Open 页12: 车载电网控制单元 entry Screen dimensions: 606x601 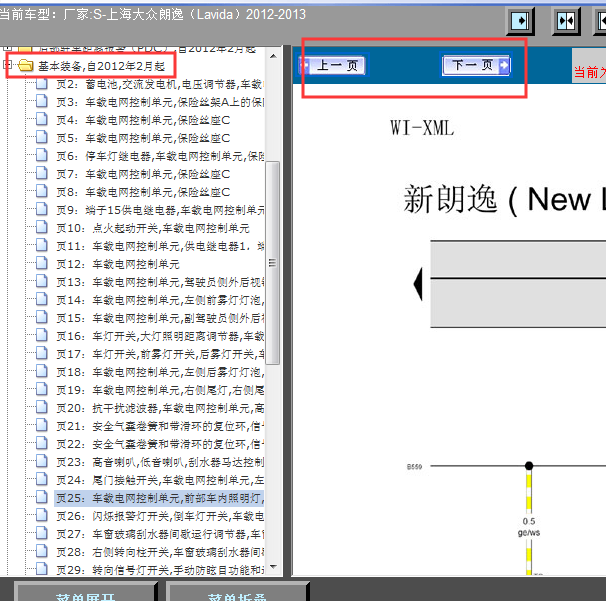(x=118, y=264)
